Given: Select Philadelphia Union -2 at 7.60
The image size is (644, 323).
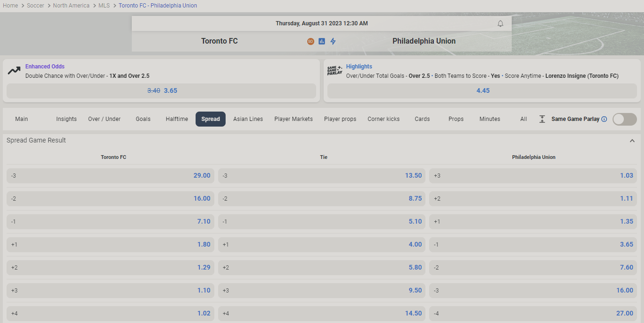Looking at the screenshot, I should coord(533,268).
